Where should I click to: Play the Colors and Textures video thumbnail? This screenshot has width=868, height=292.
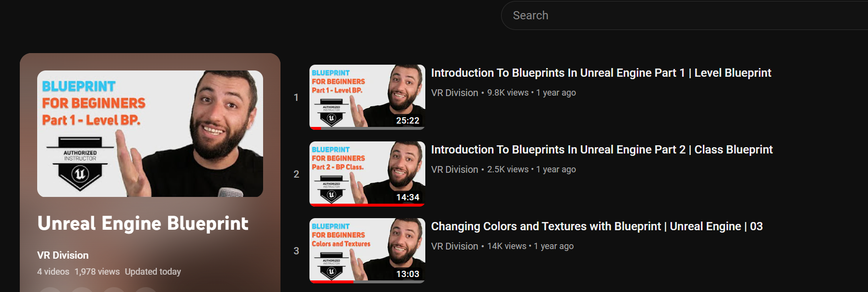(367, 250)
